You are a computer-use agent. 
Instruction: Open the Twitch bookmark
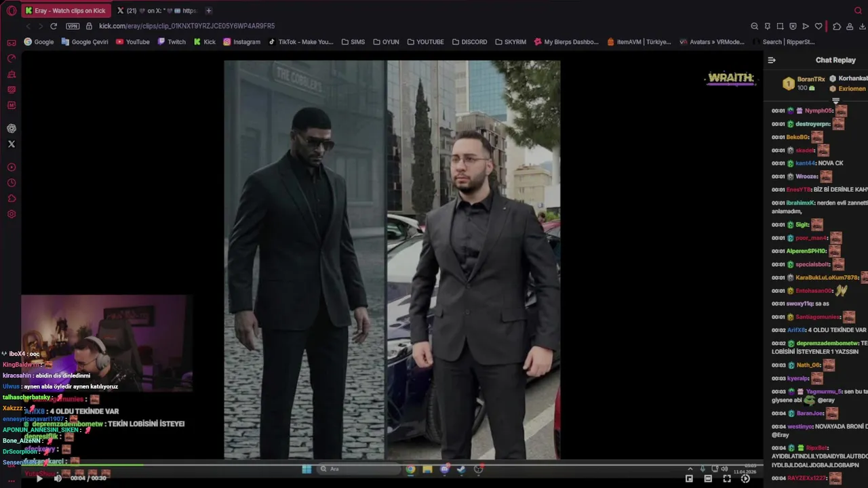tap(172, 41)
